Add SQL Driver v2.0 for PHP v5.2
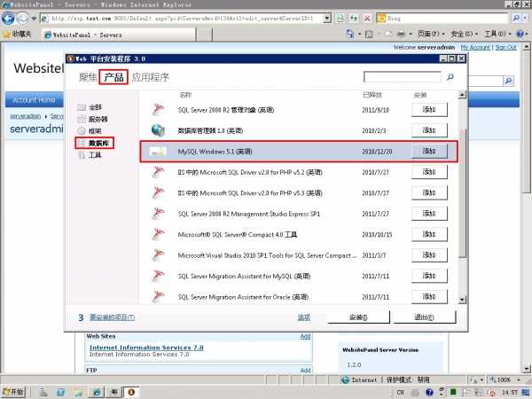Screen dimensions: 532x399 (429, 172)
